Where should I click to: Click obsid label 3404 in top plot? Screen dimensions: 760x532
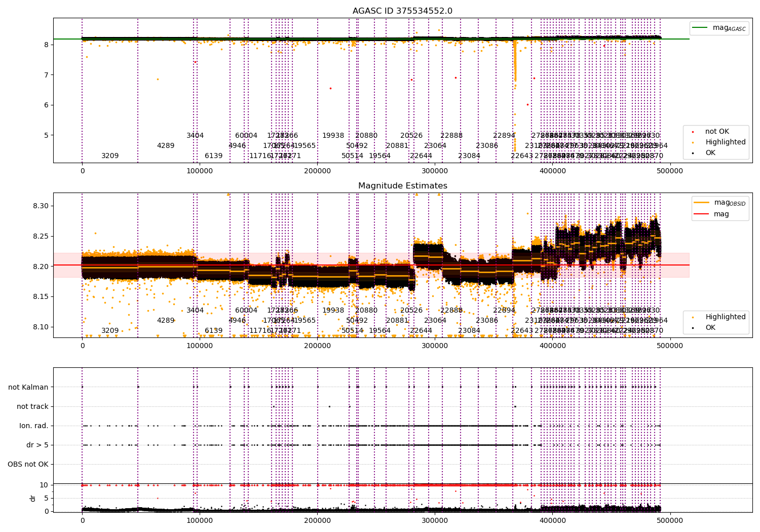[x=195, y=135]
